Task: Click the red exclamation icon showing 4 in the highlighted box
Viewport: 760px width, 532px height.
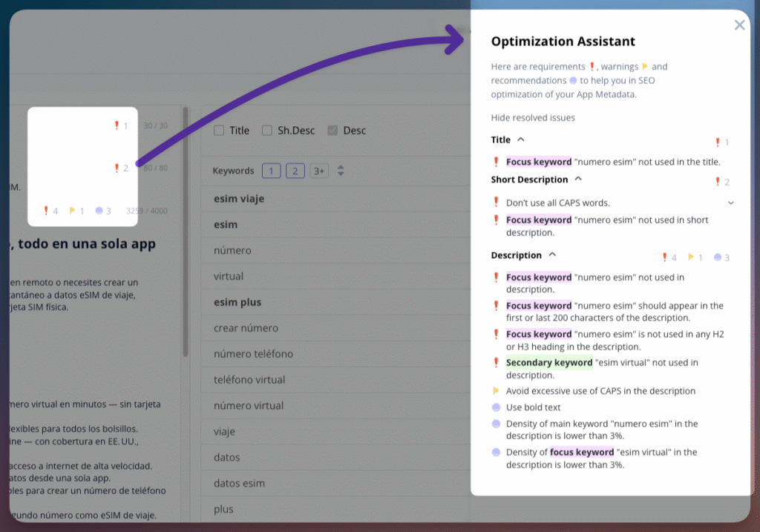Action: 46,211
